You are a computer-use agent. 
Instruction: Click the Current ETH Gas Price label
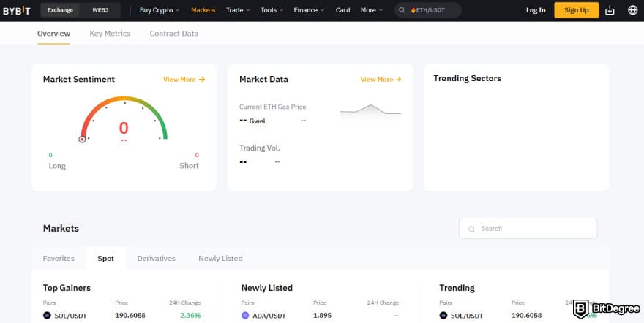click(273, 107)
